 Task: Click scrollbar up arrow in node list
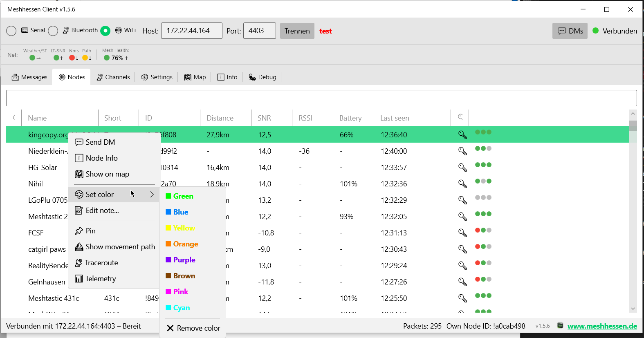(x=633, y=114)
